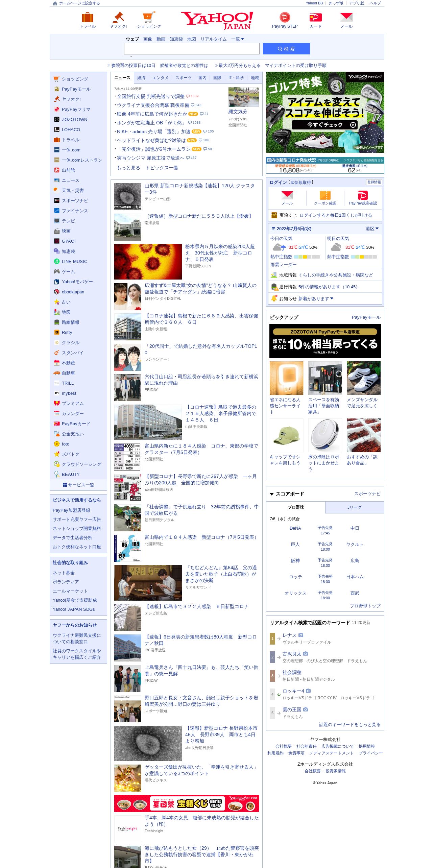This screenshot has width=434, height=868.
Task: Switch to the スポーツ news tab
Action: pyautogui.click(x=183, y=78)
